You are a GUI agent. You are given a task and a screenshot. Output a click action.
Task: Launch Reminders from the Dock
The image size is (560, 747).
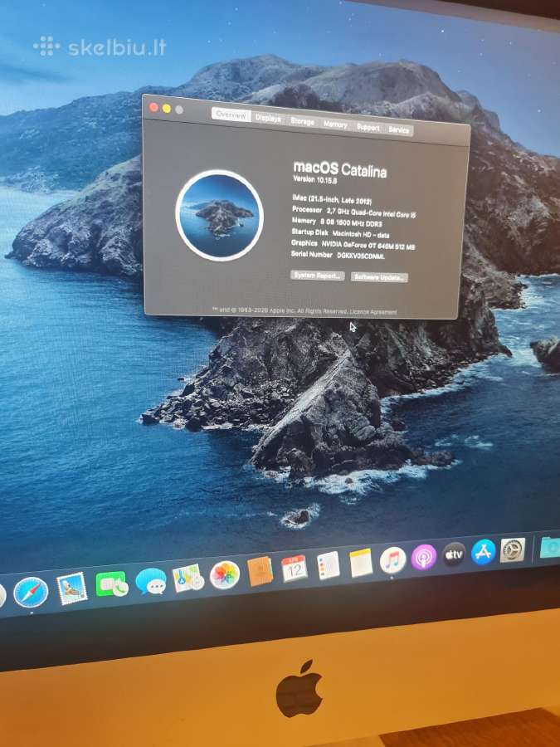coord(328,565)
